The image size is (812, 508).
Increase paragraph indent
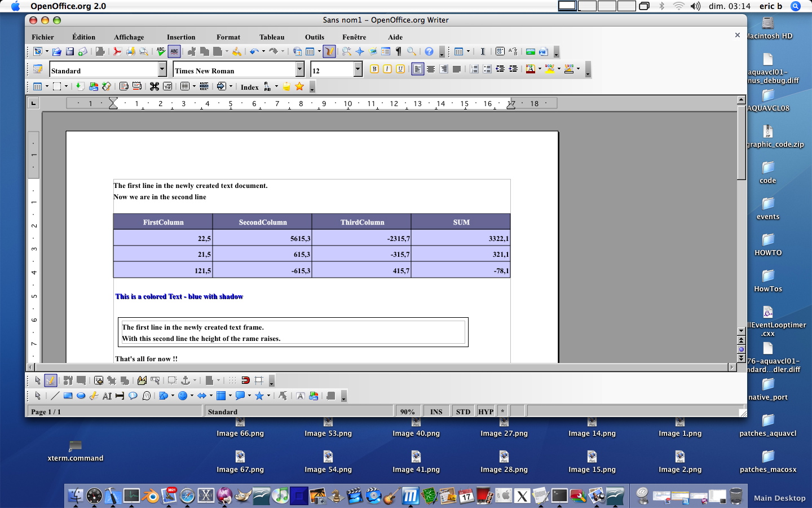pos(513,69)
